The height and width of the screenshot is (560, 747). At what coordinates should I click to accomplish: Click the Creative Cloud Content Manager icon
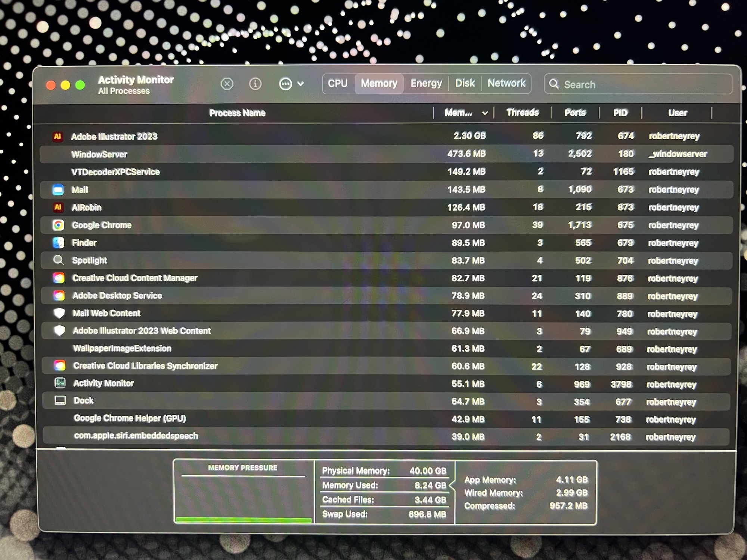click(59, 278)
